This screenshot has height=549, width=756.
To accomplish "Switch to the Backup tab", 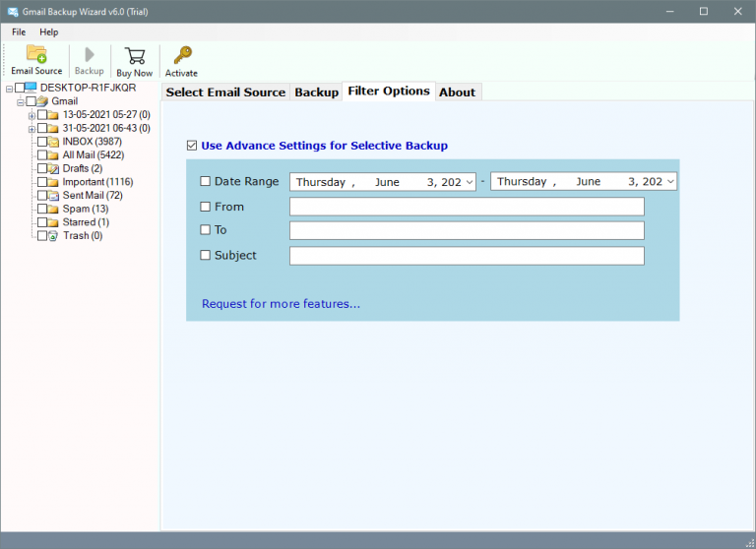I will coord(317,92).
